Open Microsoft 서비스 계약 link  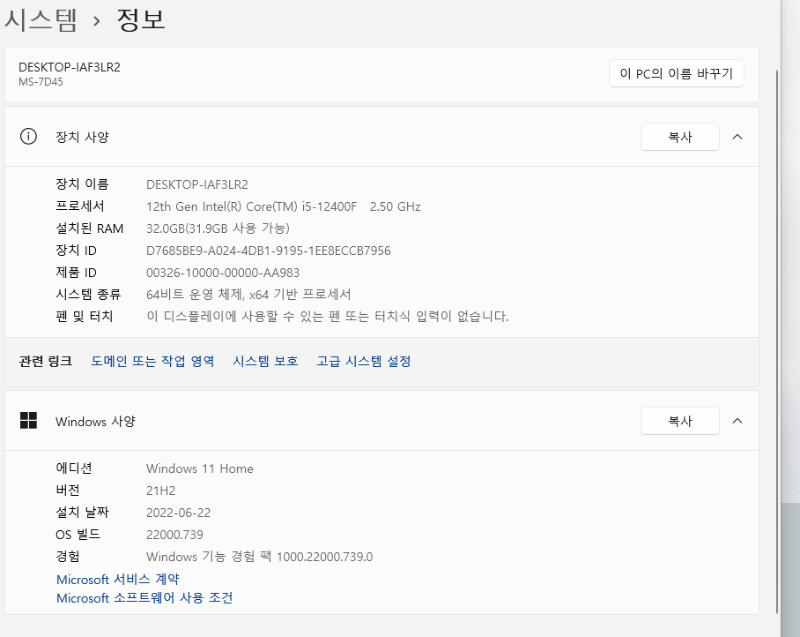pyautogui.click(x=118, y=579)
